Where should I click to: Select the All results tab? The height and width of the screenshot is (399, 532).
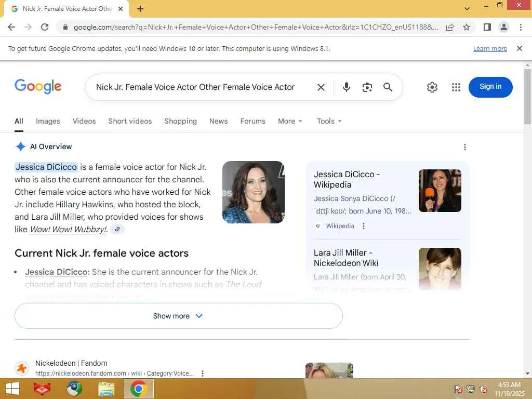(19, 121)
